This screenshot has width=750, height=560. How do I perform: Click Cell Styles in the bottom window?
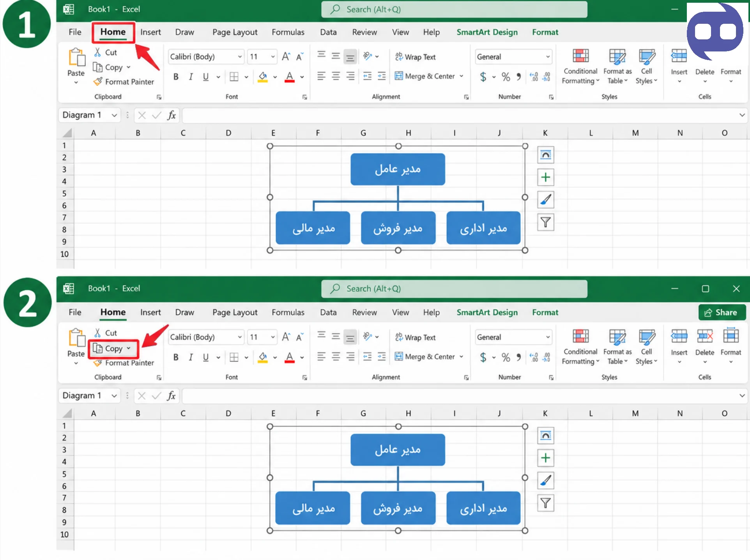point(646,347)
